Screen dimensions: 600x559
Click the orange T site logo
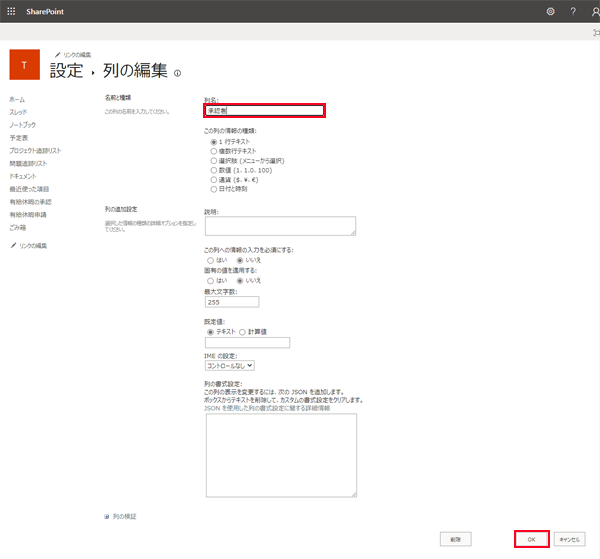pos(24,65)
